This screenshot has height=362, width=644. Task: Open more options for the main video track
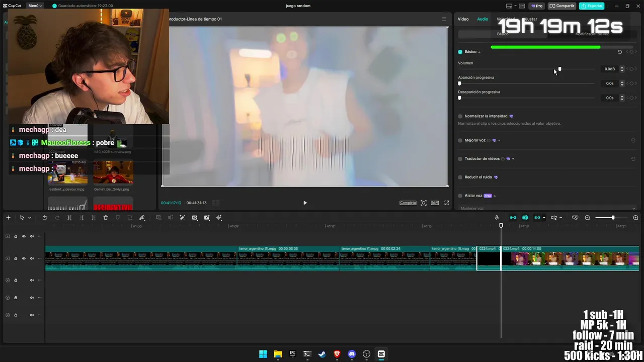(40, 258)
